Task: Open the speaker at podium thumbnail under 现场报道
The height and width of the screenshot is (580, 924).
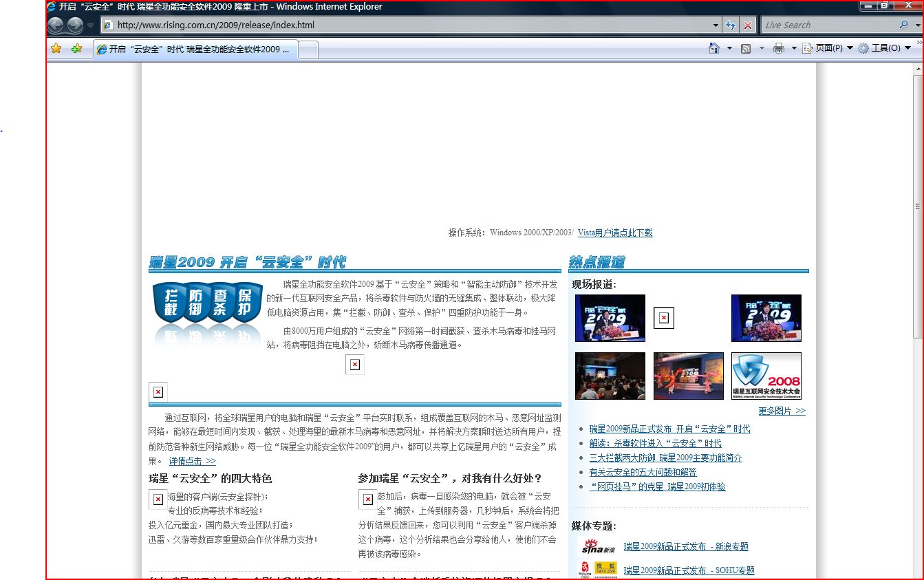Action: tap(610, 318)
